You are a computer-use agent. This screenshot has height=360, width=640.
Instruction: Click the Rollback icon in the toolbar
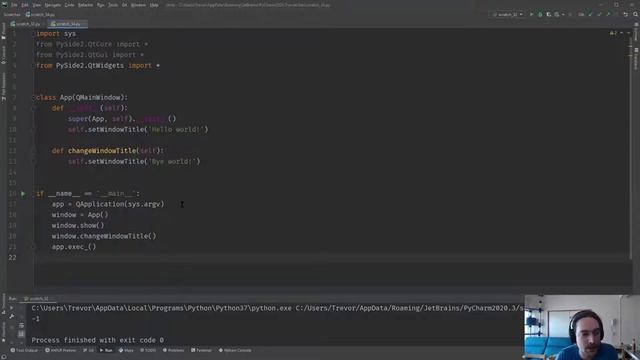pyautogui.click(x=625, y=14)
